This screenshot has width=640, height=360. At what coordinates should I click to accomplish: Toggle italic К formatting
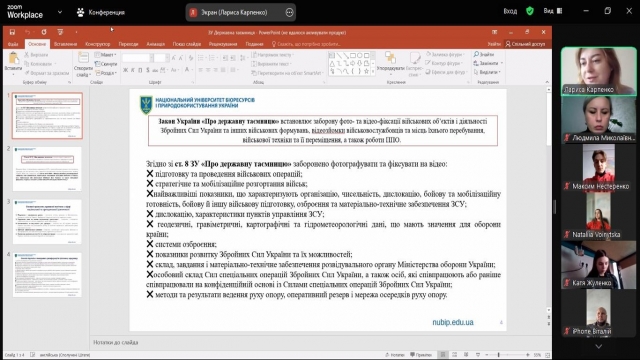133,70
